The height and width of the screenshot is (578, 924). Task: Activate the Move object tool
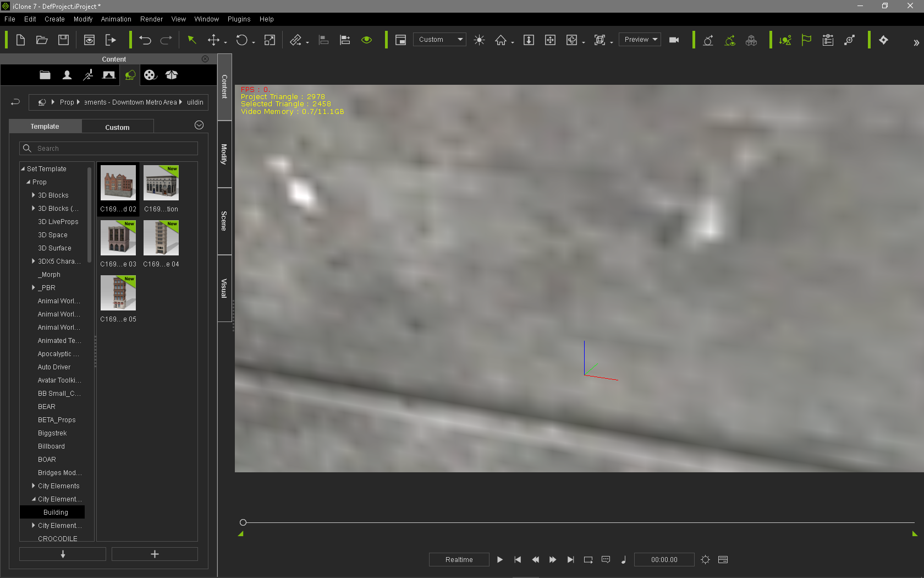[x=213, y=40]
